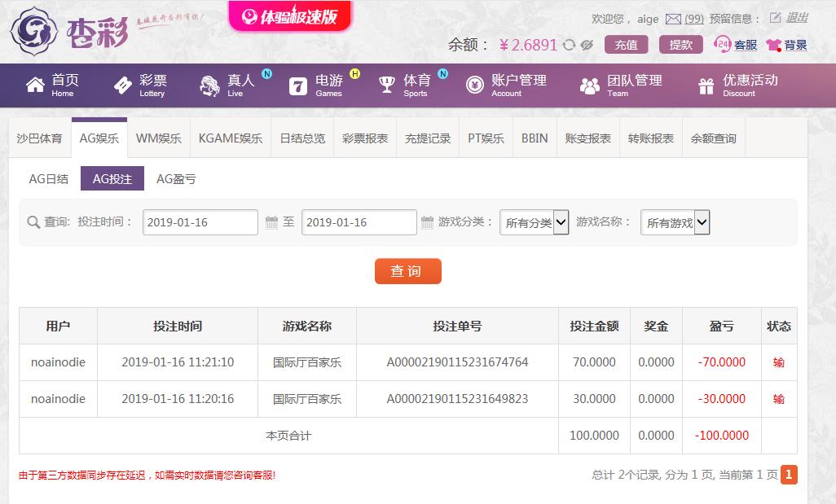The width and height of the screenshot is (836, 504).
Task: Open the 24-hour customer service icon
Action: (x=722, y=44)
